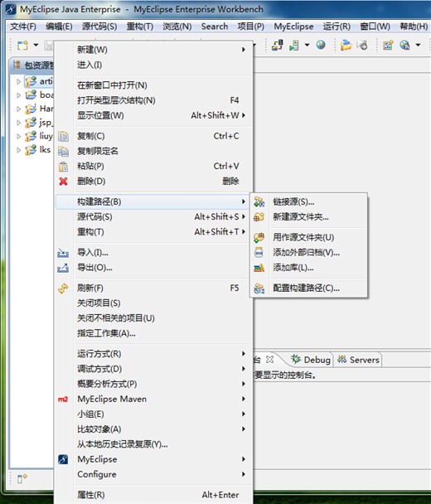The height and width of the screenshot is (504, 431).
Task: Click the export icon beside 导出(O)
Action: (63, 268)
